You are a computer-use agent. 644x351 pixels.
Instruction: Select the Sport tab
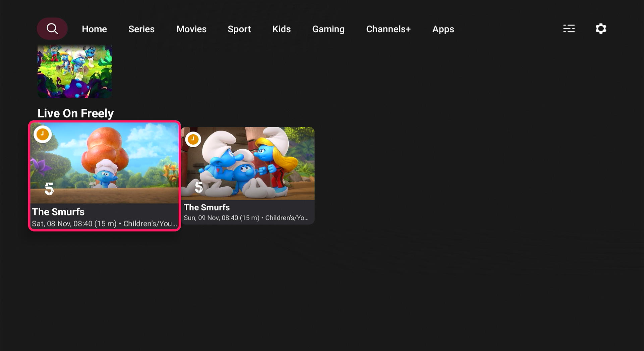point(239,29)
